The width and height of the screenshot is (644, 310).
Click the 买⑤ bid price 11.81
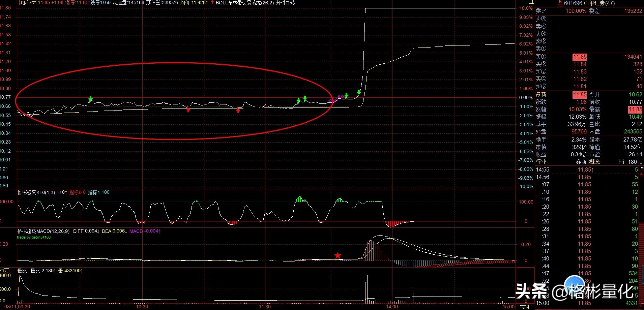[x=580, y=86]
